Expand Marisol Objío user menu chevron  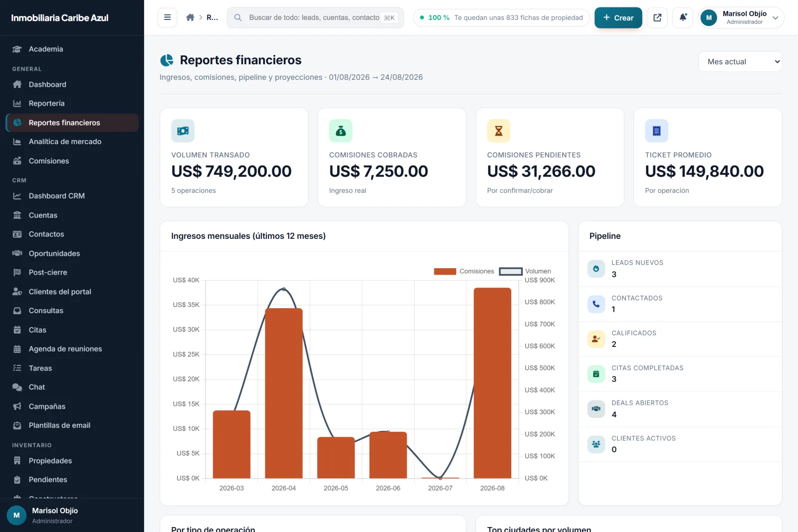pyautogui.click(x=776, y=18)
